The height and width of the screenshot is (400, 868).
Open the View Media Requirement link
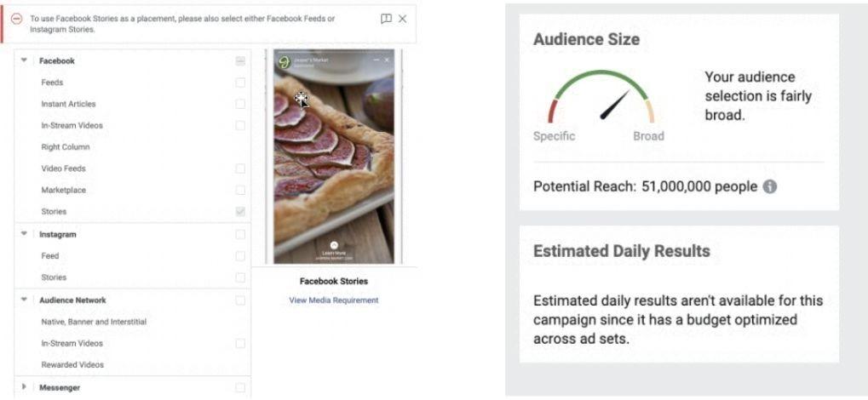click(333, 300)
